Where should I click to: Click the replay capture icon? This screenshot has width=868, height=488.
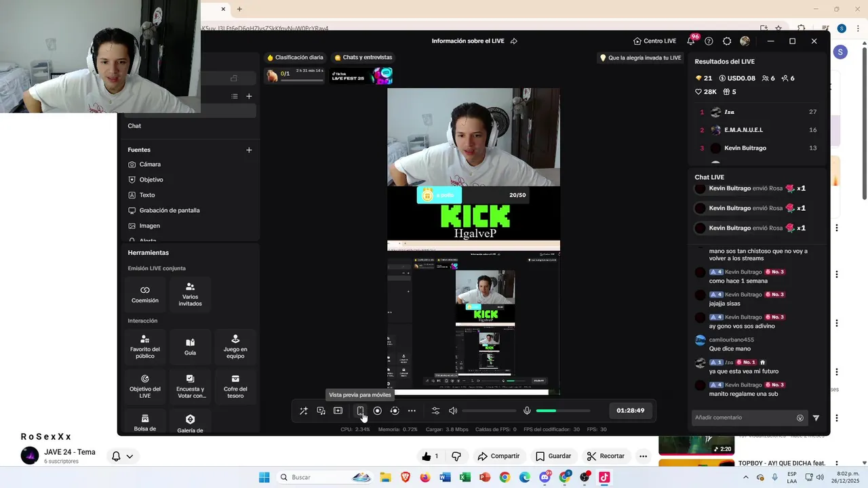(395, 411)
